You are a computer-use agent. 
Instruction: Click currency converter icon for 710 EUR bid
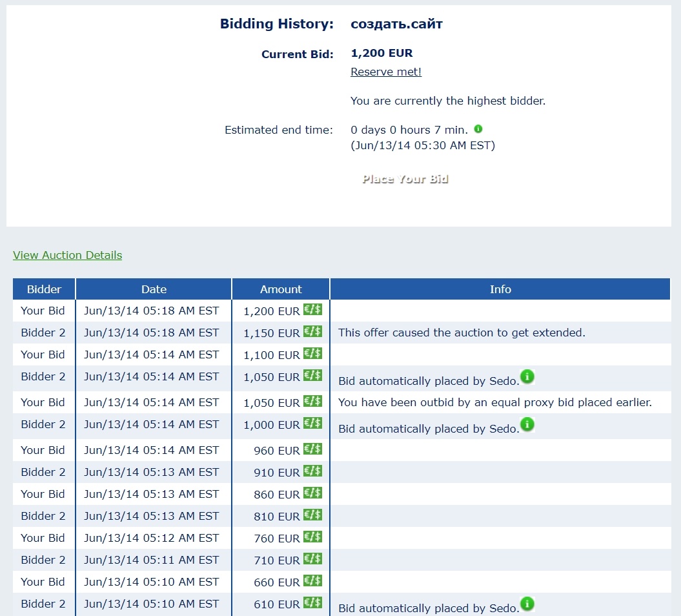pos(312,559)
